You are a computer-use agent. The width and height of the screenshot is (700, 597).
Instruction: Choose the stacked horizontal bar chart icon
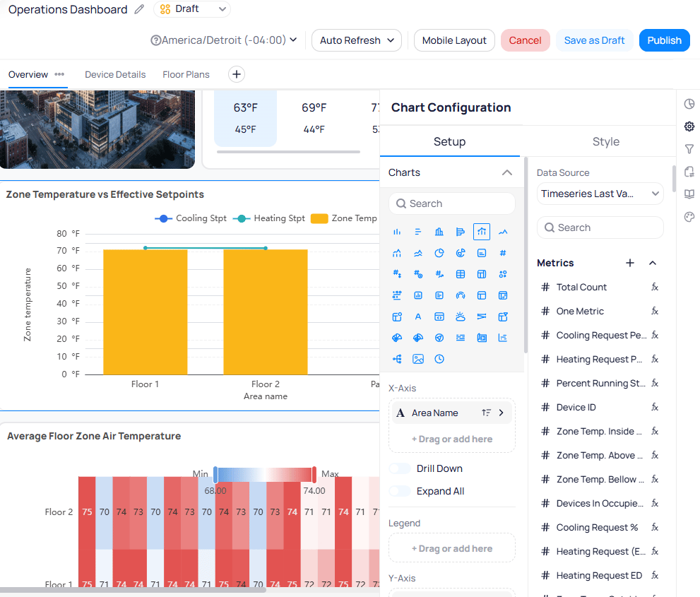click(461, 232)
